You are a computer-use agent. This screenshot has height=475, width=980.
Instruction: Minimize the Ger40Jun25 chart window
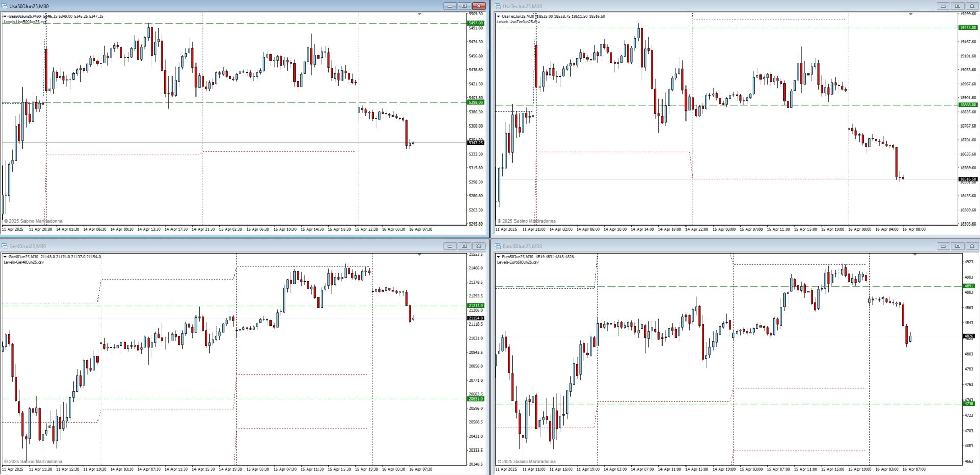[x=450, y=246]
